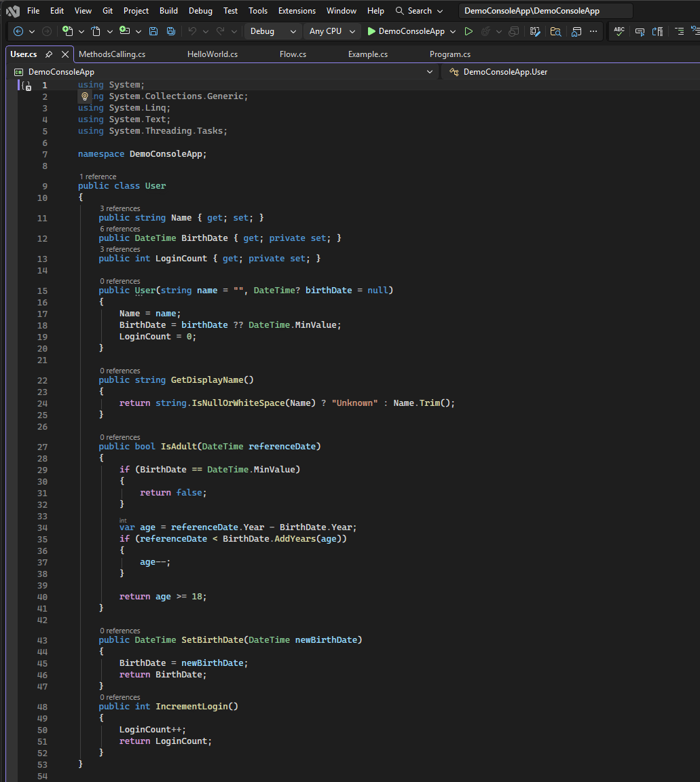Open the Debug configuration dropdown

272,31
